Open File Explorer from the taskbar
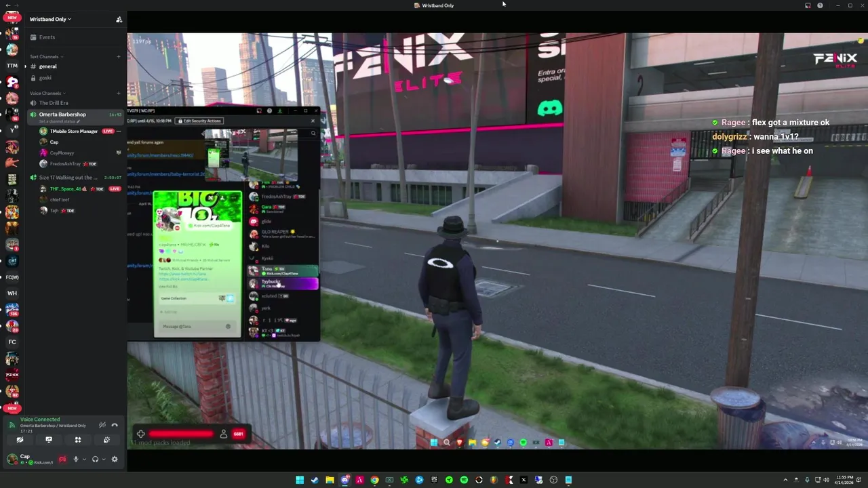868x488 pixels. point(330,480)
